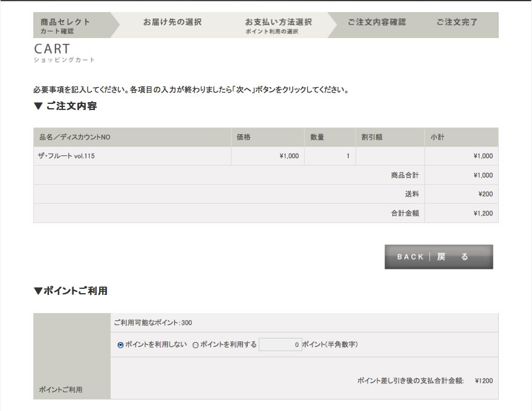Screen dimensions: 532x411
Task: Click product name ザ・フルート vol.115
Action: click(67, 156)
